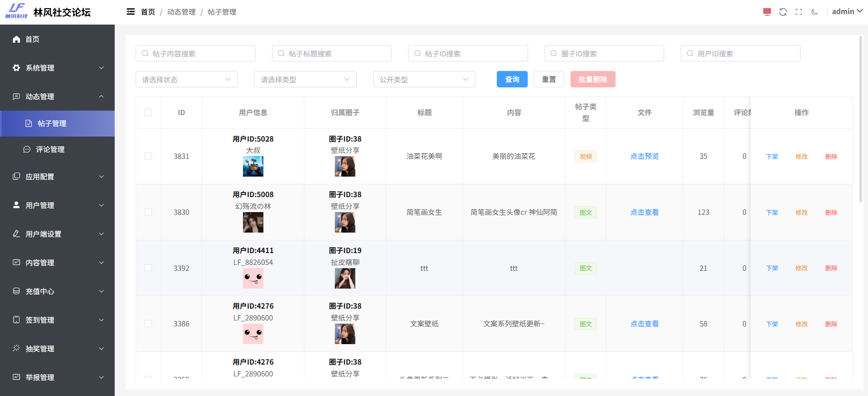
Task: Check the select-all checkbox in table header
Action: pyautogui.click(x=148, y=112)
